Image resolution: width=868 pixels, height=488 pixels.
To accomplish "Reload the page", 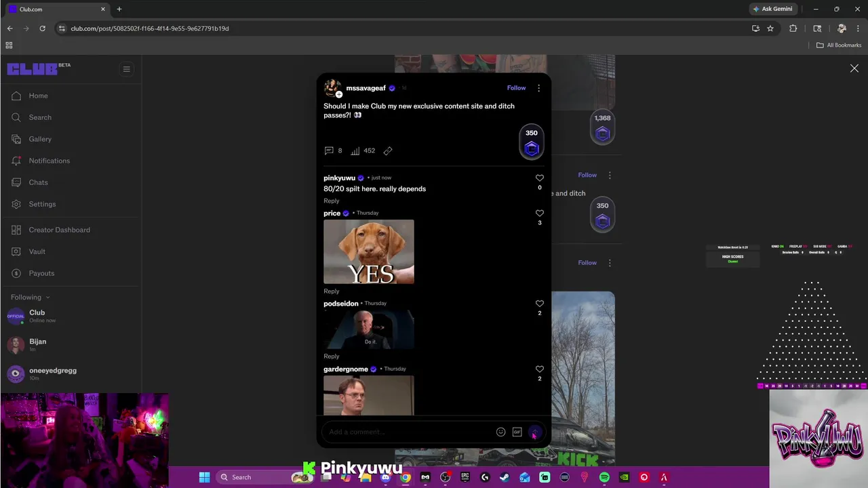I will click(x=42, y=28).
